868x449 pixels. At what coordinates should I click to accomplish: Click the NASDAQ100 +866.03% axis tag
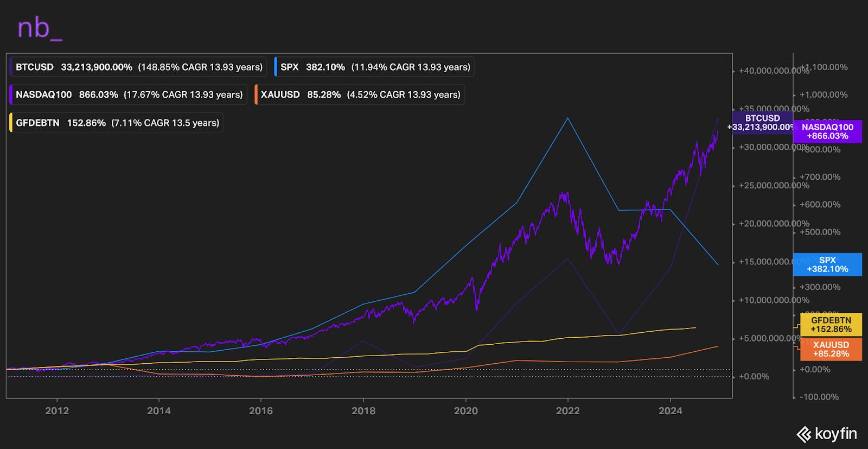(827, 131)
